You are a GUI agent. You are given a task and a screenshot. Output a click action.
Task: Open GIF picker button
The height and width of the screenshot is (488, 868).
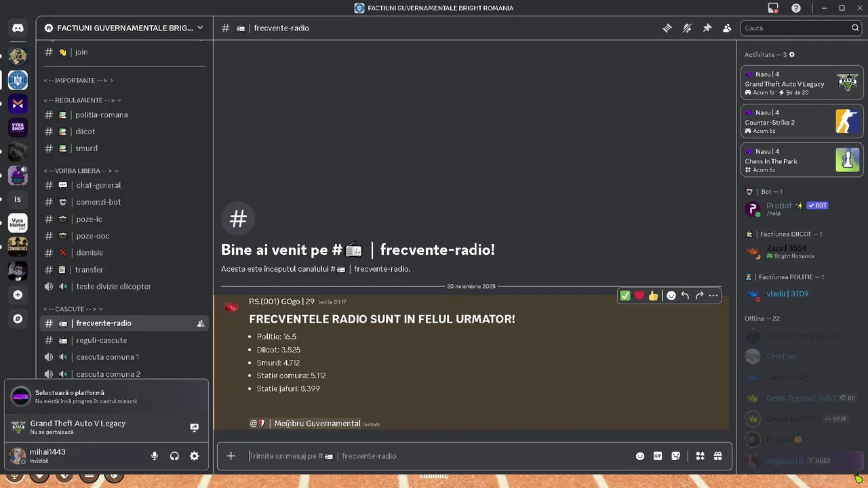pyautogui.click(x=658, y=456)
